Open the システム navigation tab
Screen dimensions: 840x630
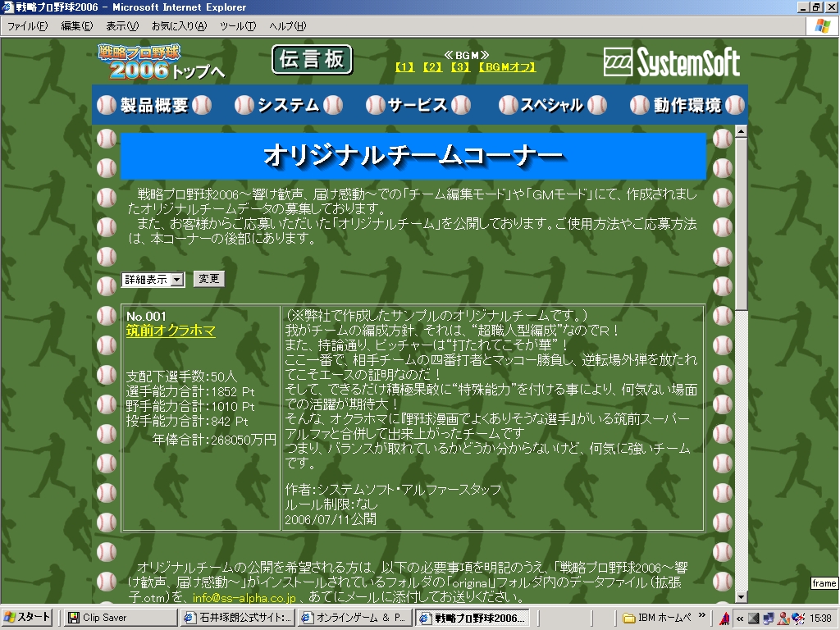289,105
